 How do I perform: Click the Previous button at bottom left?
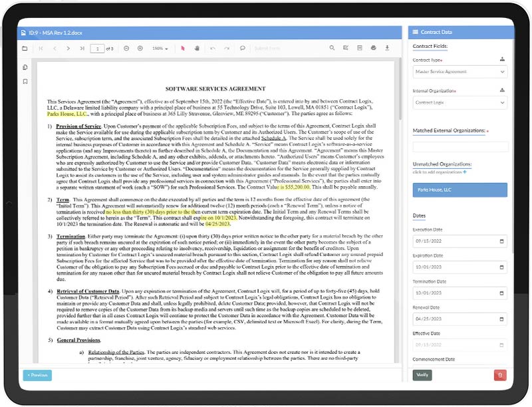37,375
